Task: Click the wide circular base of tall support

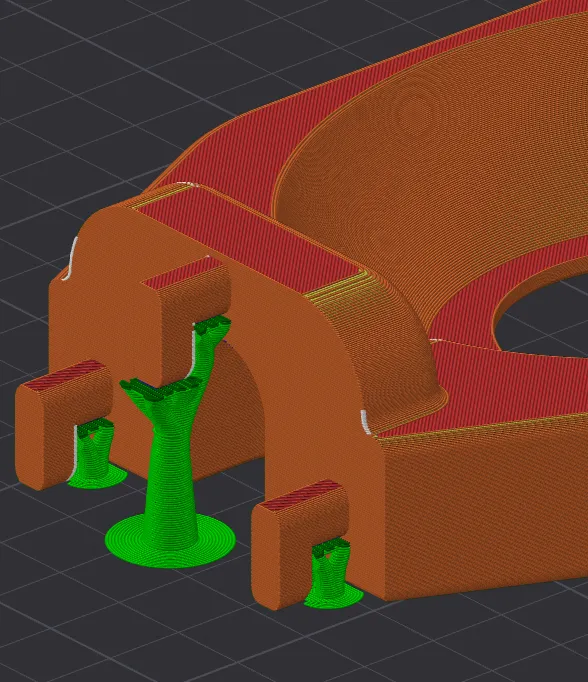Action: (x=170, y=542)
